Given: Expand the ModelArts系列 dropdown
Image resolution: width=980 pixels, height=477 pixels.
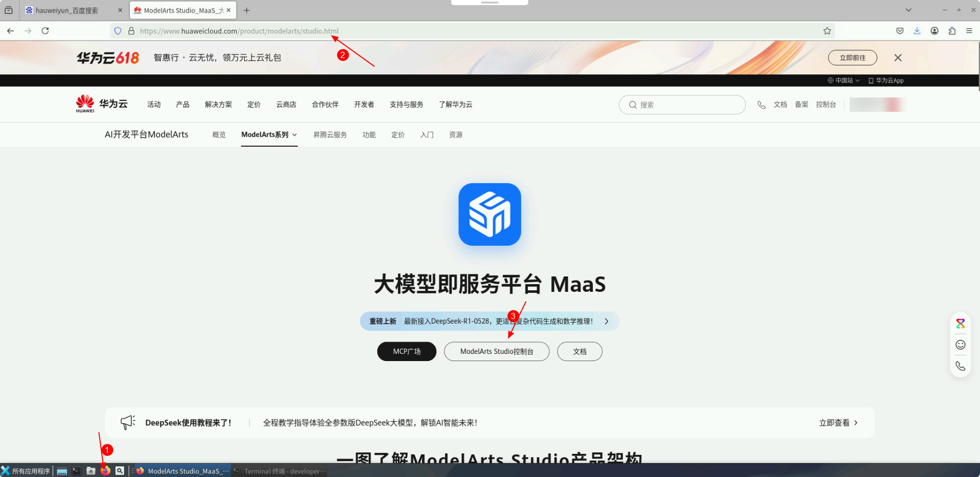Looking at the screenshot, I should [x=269, y=135].
